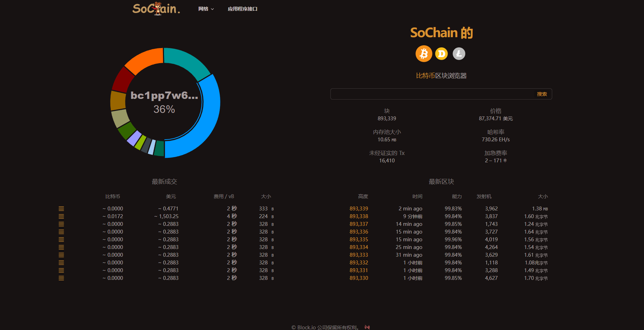
Task: Select the Bitcoin network icon
Action: (424, 54)
